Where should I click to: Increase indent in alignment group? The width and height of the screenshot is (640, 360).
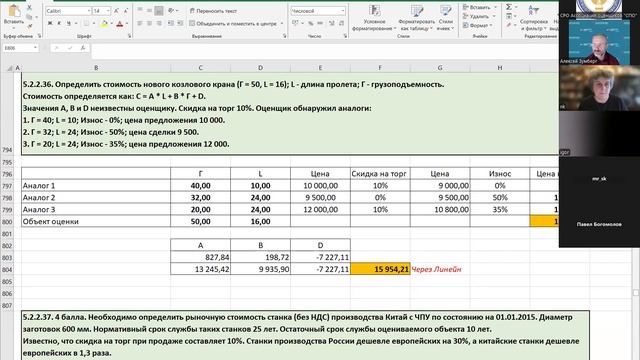point(180,24)
